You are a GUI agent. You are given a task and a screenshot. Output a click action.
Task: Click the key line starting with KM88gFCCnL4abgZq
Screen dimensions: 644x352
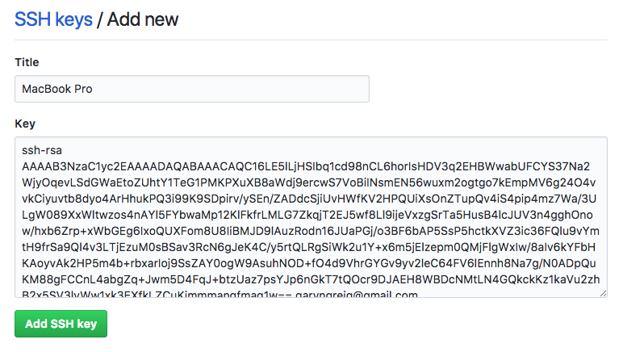click(x=307, y=279)
